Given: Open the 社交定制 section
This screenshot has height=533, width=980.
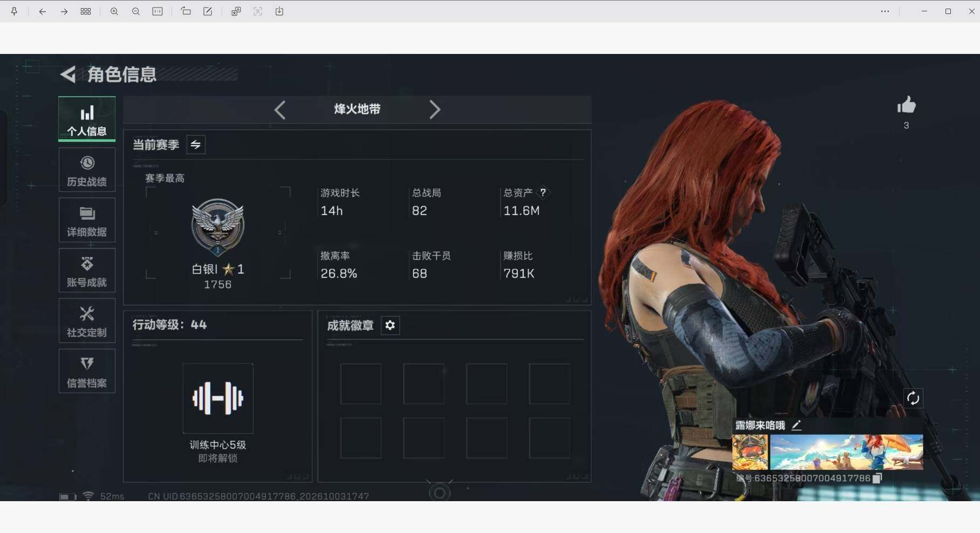Looking at the screenshot, I should tap(87, 320).
